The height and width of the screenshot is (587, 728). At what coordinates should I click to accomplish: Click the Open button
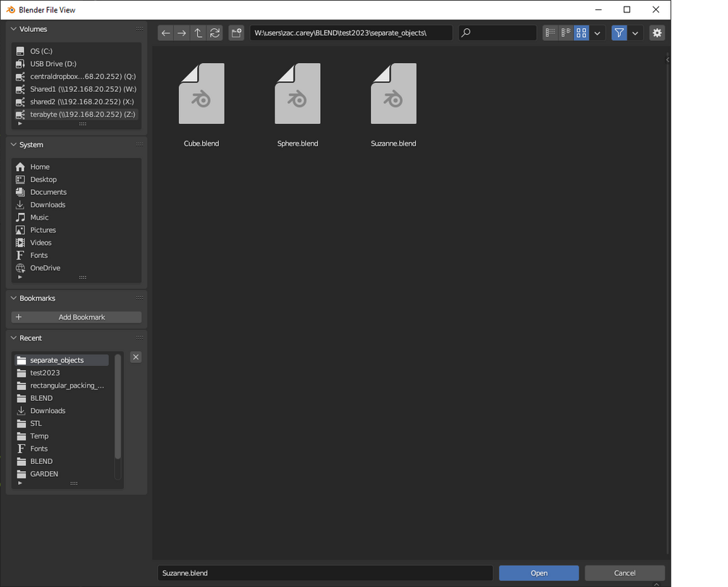click(x=539, y=573)
